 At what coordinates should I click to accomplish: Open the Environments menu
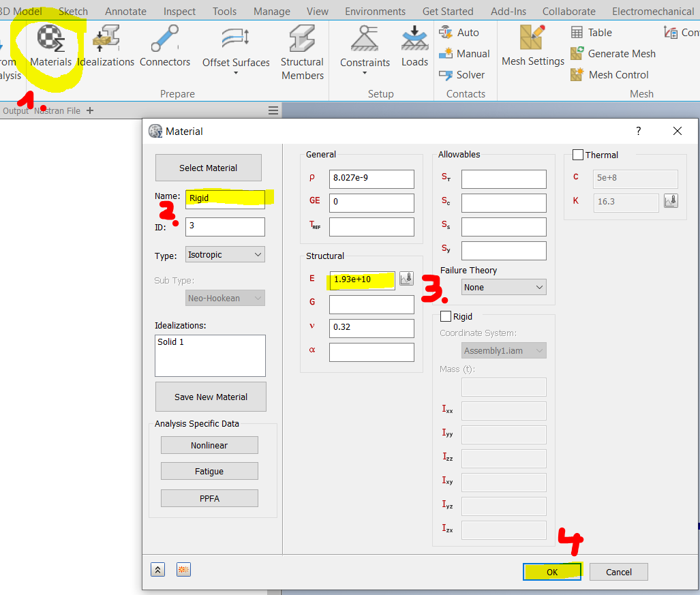tap(375, 11)
